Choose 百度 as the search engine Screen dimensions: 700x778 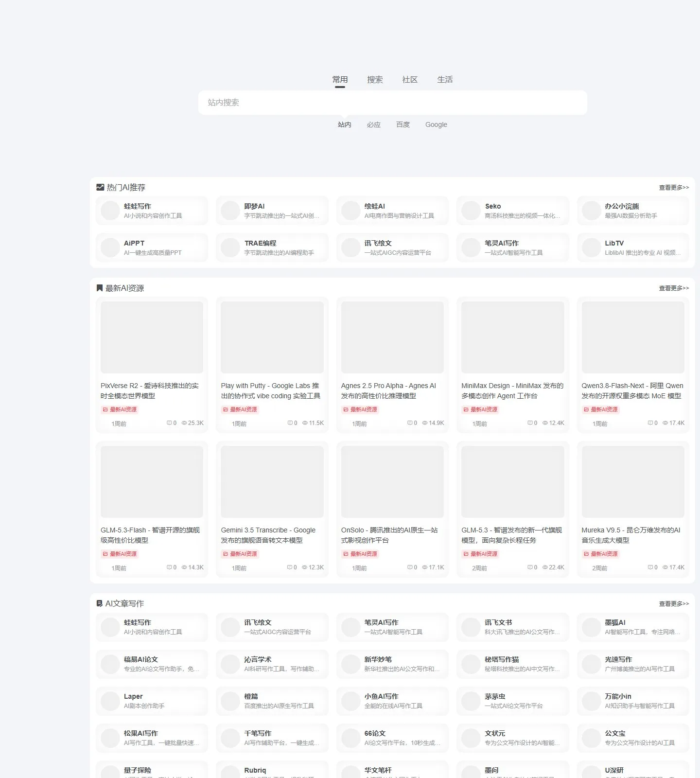click(403, 124)
